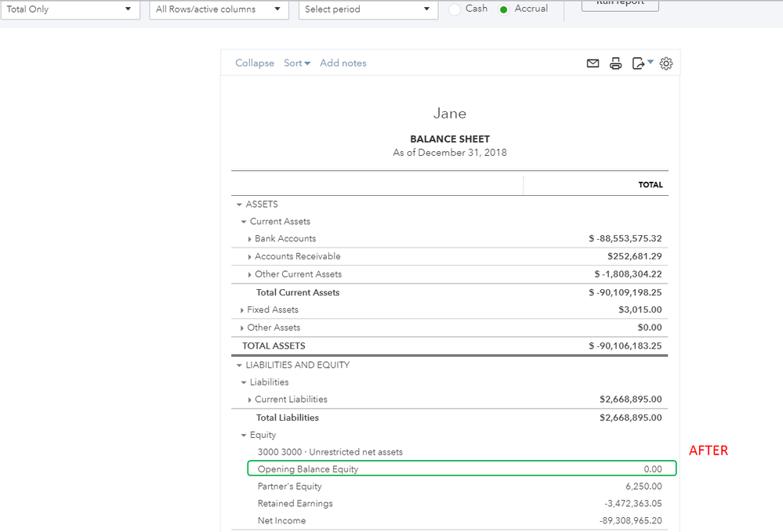The height and width of the screenshot is (532, 783).
Task: Select the Accrual accounting method
Action: (x=504, y=9)
